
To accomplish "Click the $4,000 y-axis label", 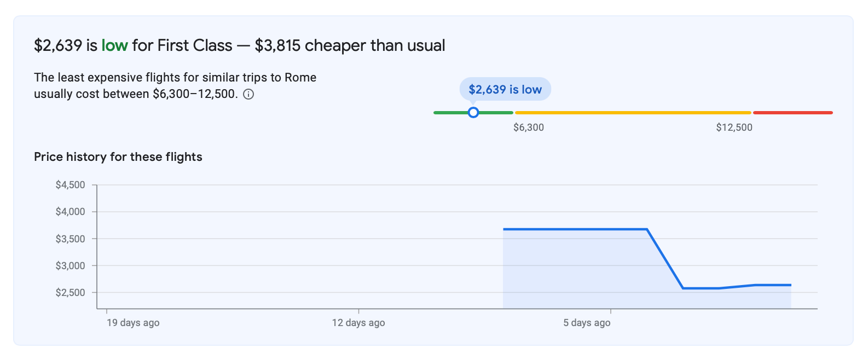I will 71,212.
